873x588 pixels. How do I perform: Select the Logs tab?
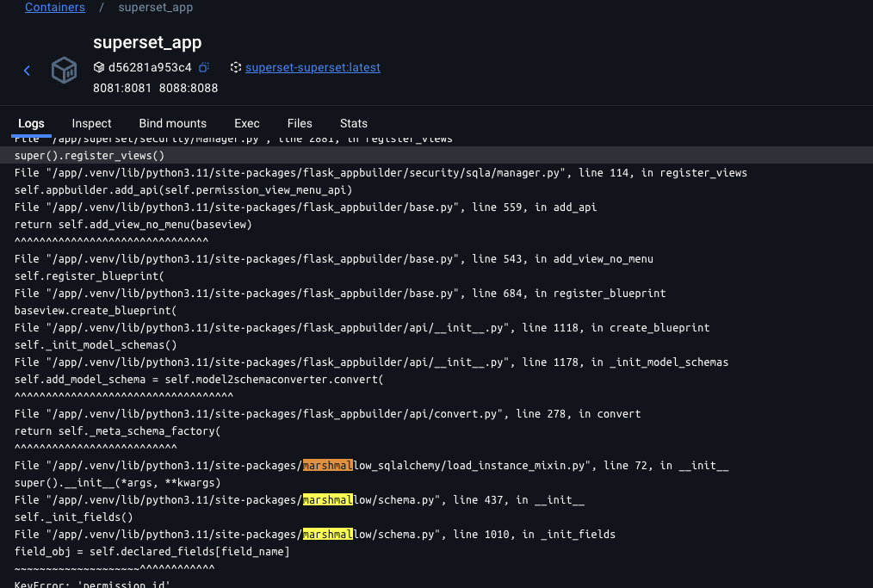31,123
